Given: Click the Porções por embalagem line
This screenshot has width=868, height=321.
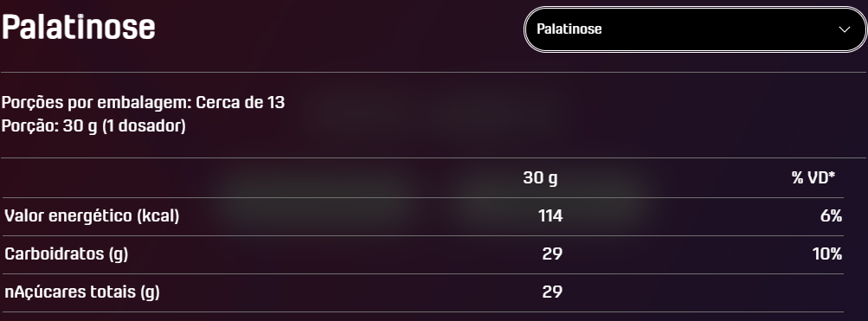Looking at the screenshot, I should [x=144, y=103].
